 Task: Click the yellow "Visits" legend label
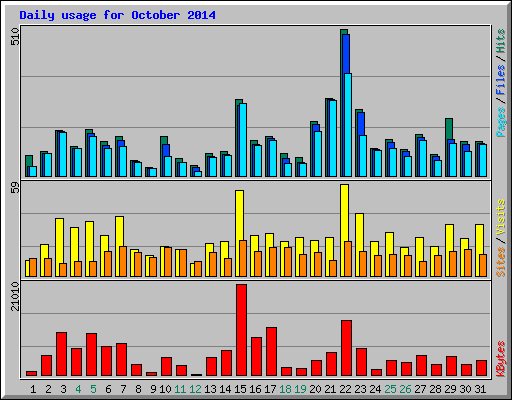[x=501, y=217]
